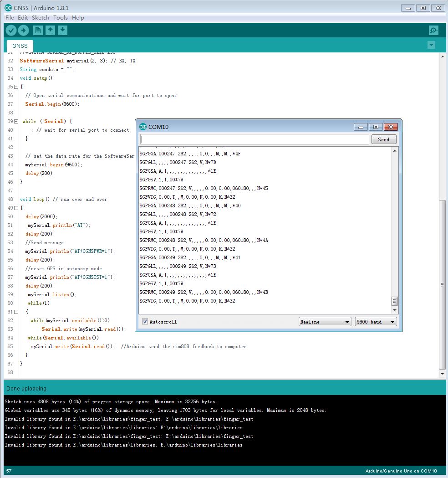Upload the sketch with the arrow icon
This screenshot has width=448, height=478.
(24, 30)
